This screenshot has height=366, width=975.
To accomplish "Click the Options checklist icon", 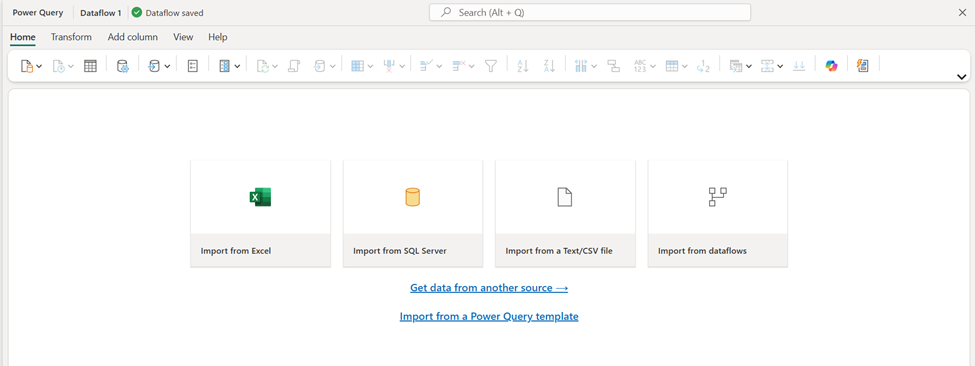I will [193, 66].
